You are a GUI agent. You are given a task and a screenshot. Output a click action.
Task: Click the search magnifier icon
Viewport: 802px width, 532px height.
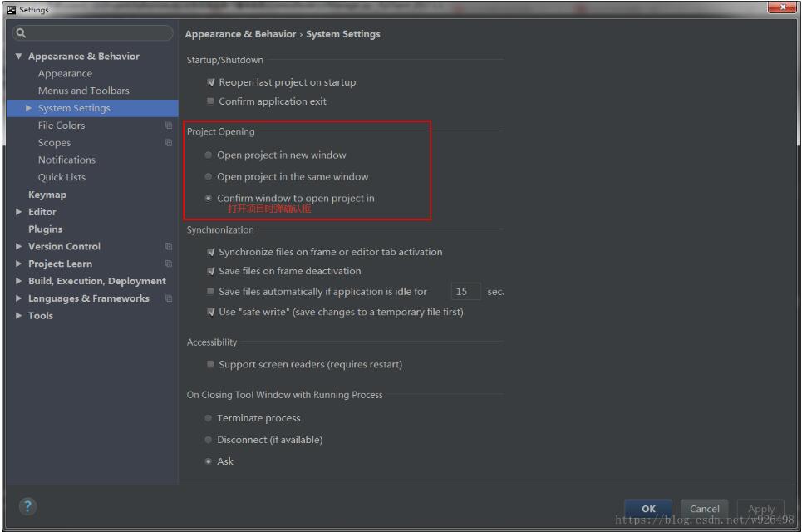point(21,33)
